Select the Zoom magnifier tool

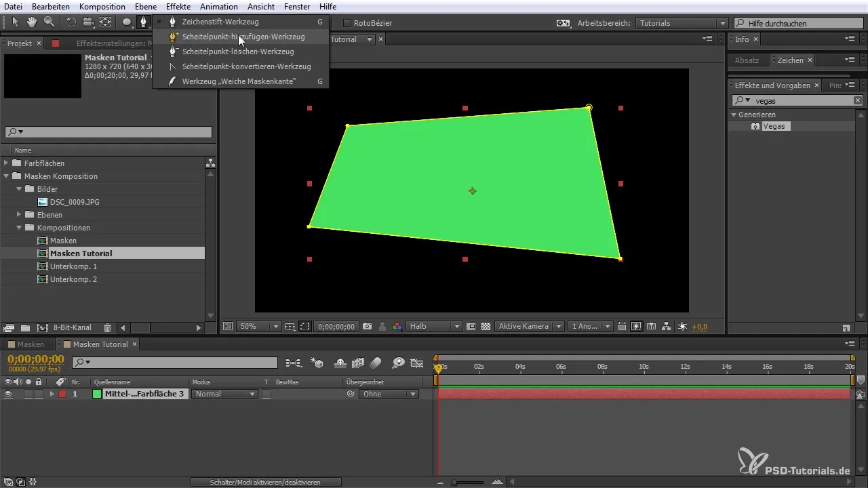click(49, 22)
